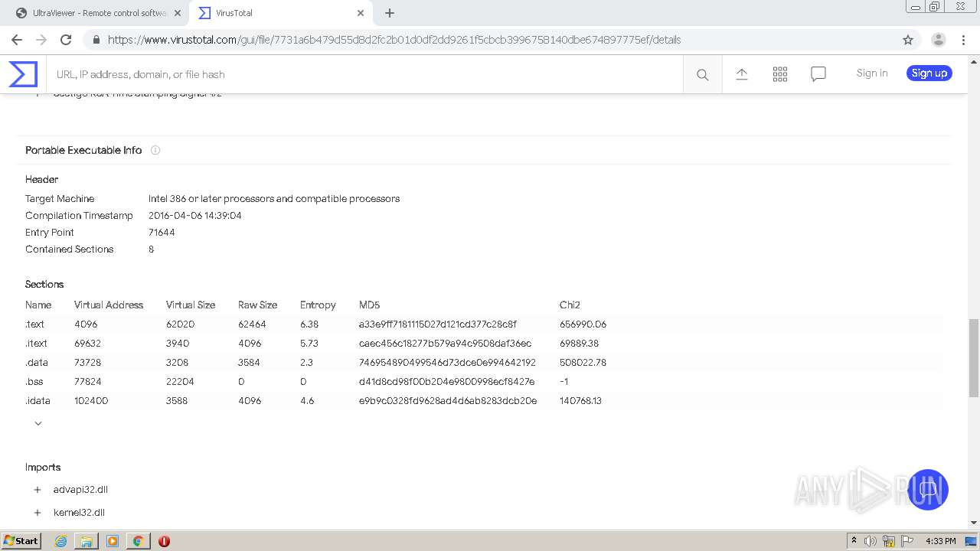This screenshot has height=551, width=980.
Task: Click the .idata section name
Action: click(x=38, y=401)
